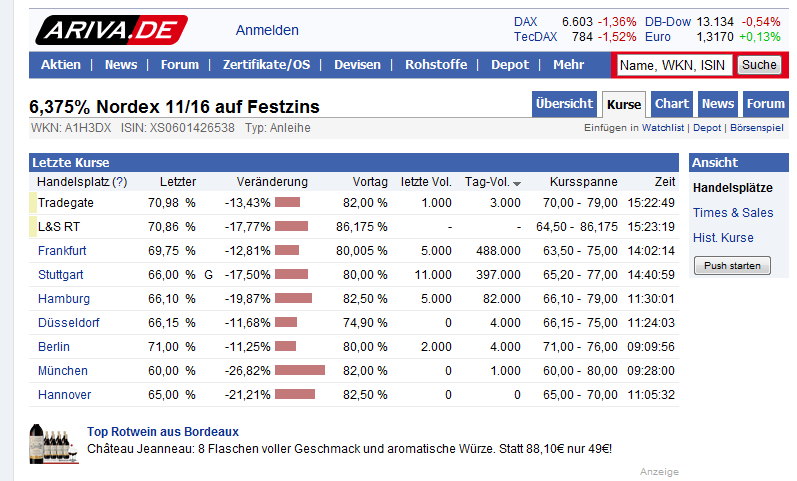Open the Times & Sales view

tap(733, 212)
